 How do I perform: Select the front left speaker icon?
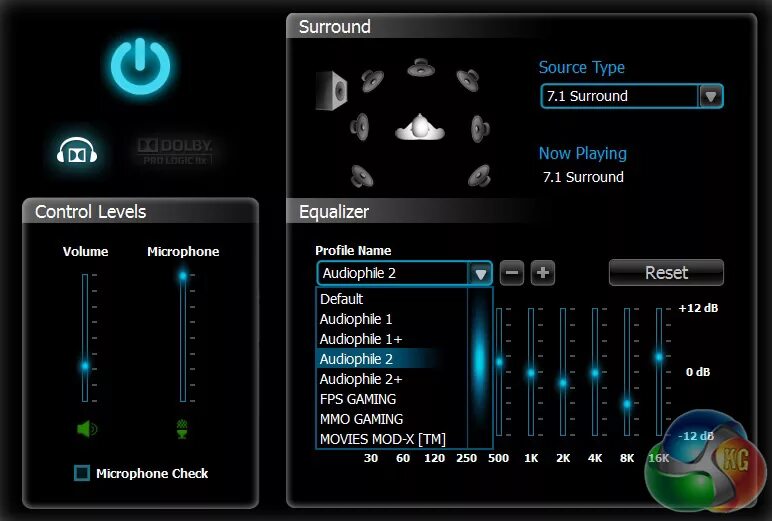(x=372, y=81)
